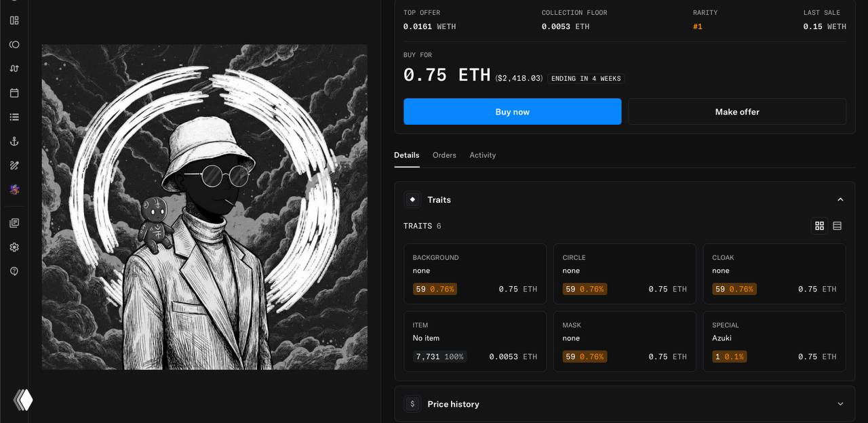Open the Activity tab
The image size is (868, 423).
click(x=483, y=155)
